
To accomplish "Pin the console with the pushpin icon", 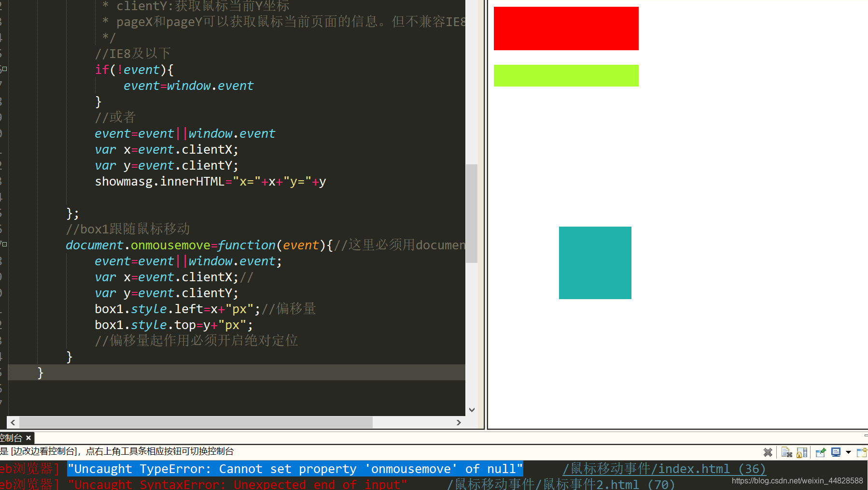I will 821,452.
